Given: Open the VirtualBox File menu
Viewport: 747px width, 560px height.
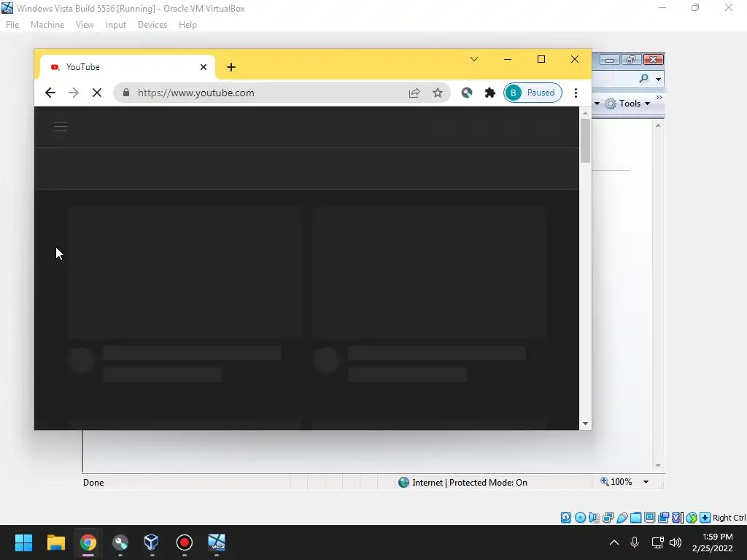Looking at the screenshot, I should tap(12, 25).
